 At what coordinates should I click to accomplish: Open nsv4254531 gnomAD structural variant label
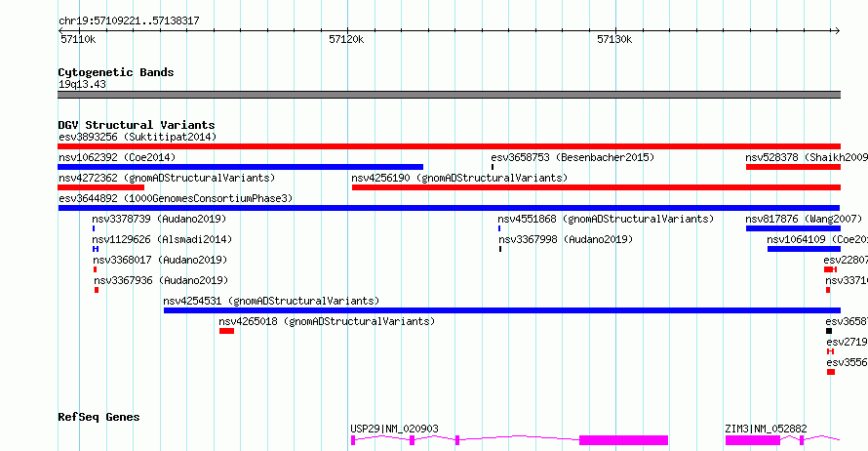click(x=271, y=301)
